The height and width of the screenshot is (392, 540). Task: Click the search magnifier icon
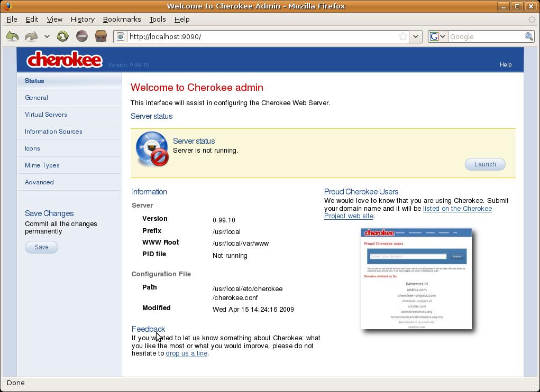[x=528, y=36]
